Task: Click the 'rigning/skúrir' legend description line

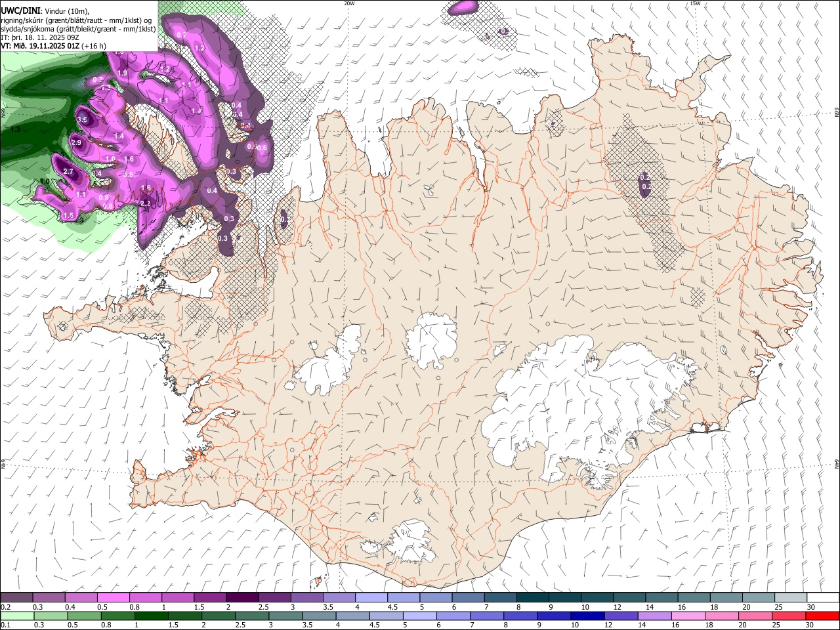Action: pos(76,20)
